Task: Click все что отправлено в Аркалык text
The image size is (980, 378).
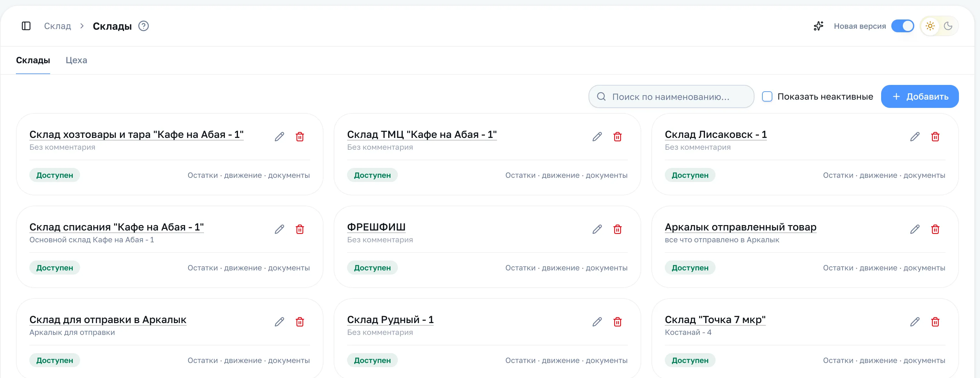Action: pos(722,240)
